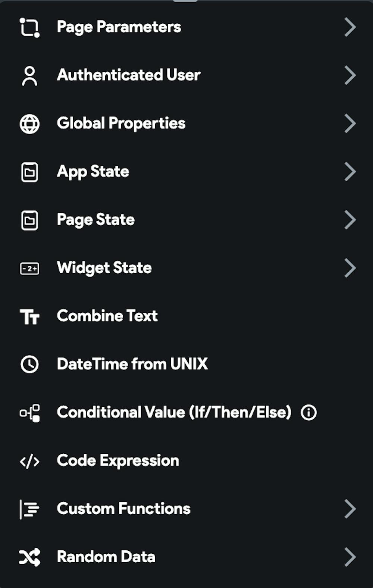Open the Global Properties menu entry

(x=121, y=123)
